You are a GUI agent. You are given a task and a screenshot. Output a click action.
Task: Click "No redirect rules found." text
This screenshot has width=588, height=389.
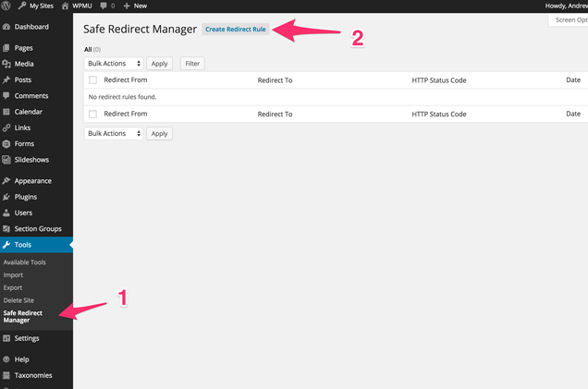(x=122, y=97)
